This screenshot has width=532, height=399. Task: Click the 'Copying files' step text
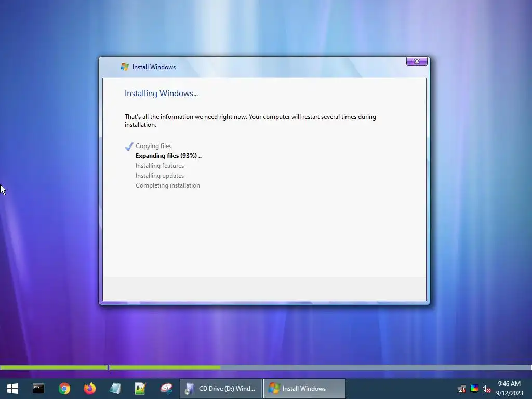[x=153, y=146]
